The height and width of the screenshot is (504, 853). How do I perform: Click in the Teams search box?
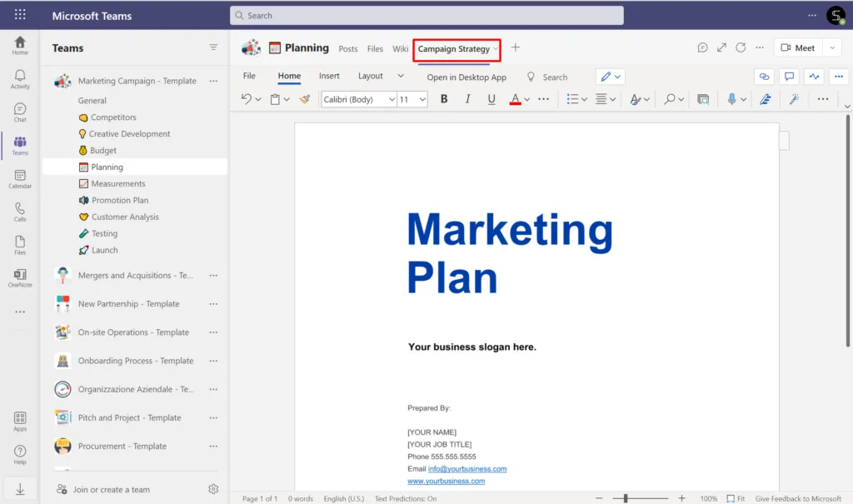click(x=426, y=15)
